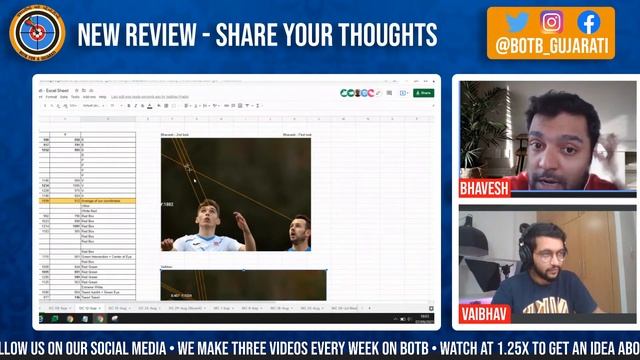Toggle strikethrough formatting in the toolbar
This screenshot has width=640, height=360.
[143, 106]
